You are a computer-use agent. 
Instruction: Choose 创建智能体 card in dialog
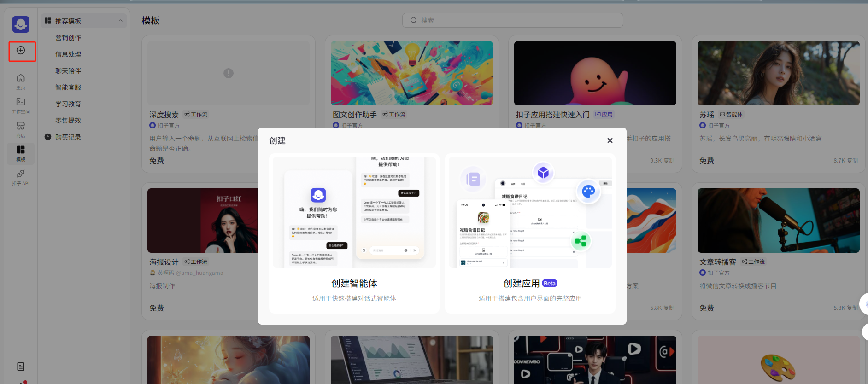tap(354, 233)
